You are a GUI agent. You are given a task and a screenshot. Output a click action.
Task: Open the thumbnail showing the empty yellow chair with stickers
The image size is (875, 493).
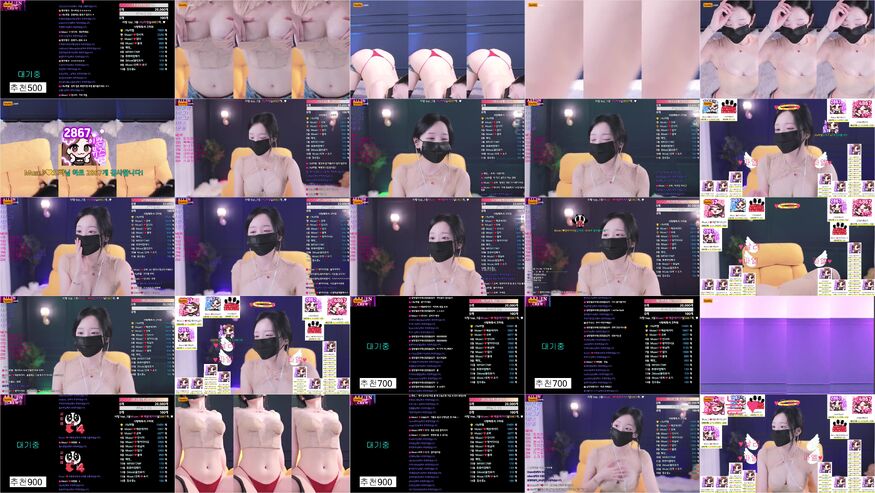(787, 245)
